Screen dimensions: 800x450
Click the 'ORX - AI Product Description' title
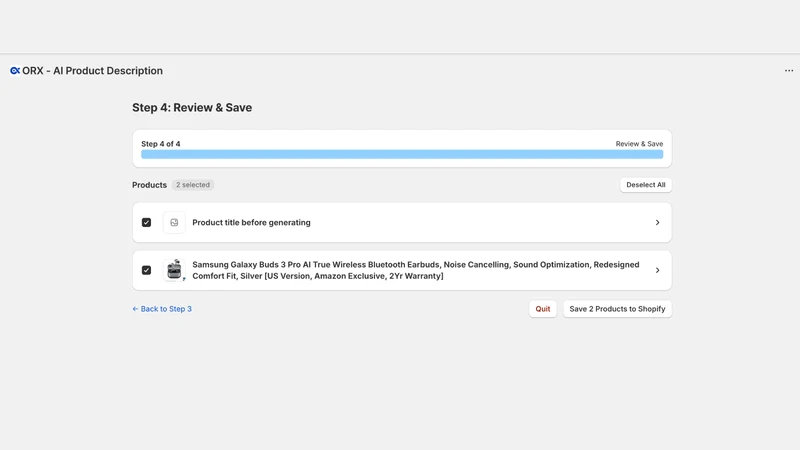(92, 70)
